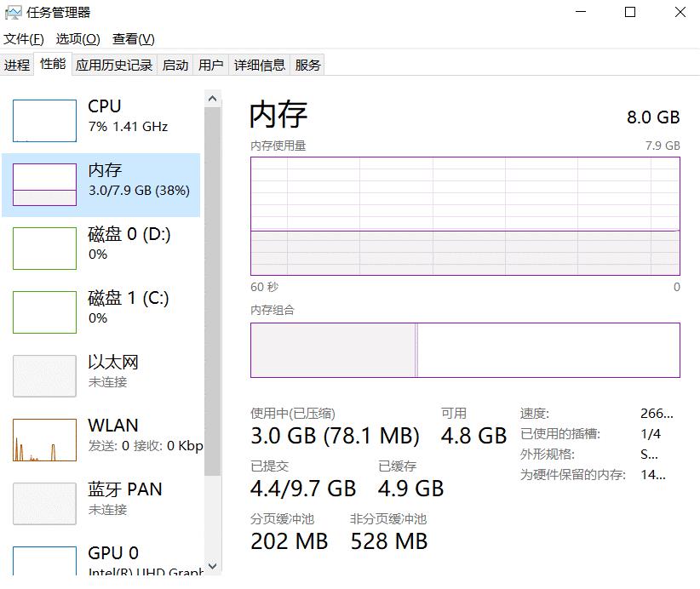700x589 pixels.
Task: Open the 选项(O) menu
Action: (77, 39)
